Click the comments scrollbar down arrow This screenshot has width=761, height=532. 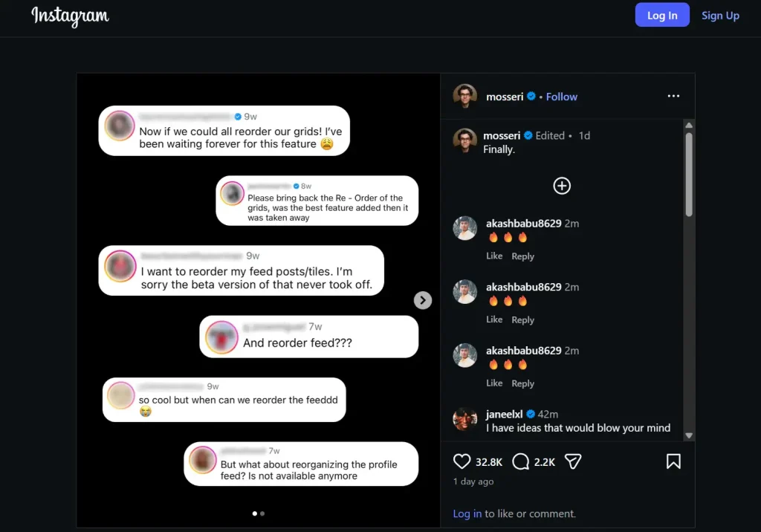689,435
